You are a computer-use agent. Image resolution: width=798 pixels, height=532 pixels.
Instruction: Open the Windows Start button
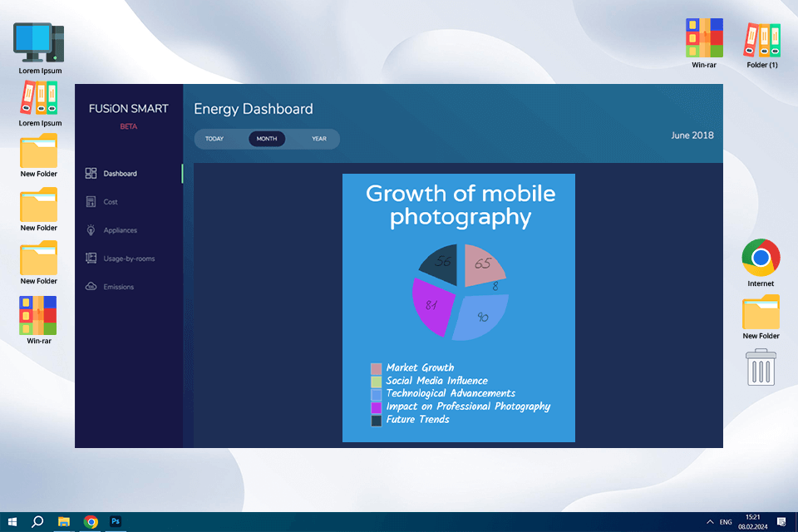pos(12,522)
